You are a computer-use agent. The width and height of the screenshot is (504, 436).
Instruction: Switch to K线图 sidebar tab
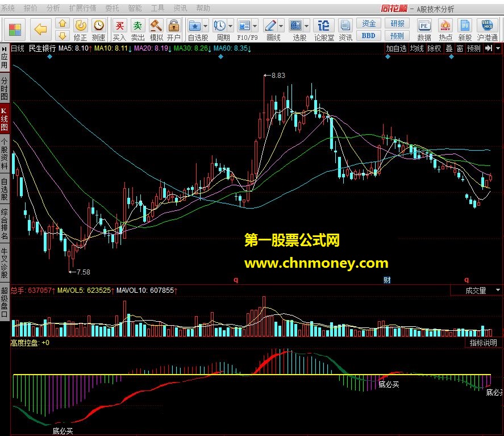coord(5,119)
